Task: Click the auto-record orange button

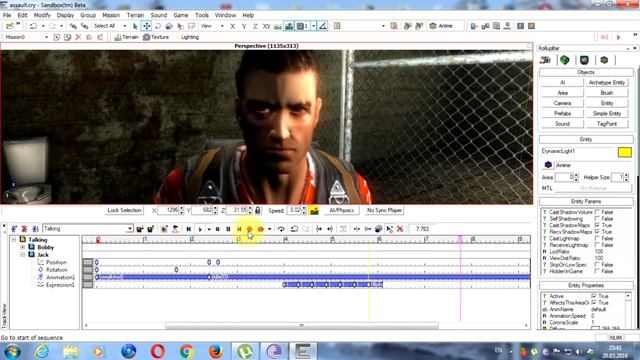Action: 260,229
